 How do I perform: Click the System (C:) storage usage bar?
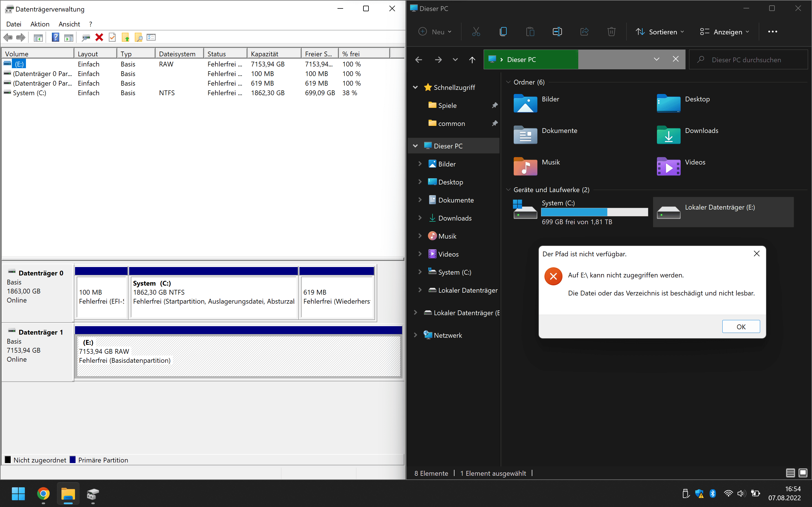tap(594, 212)
